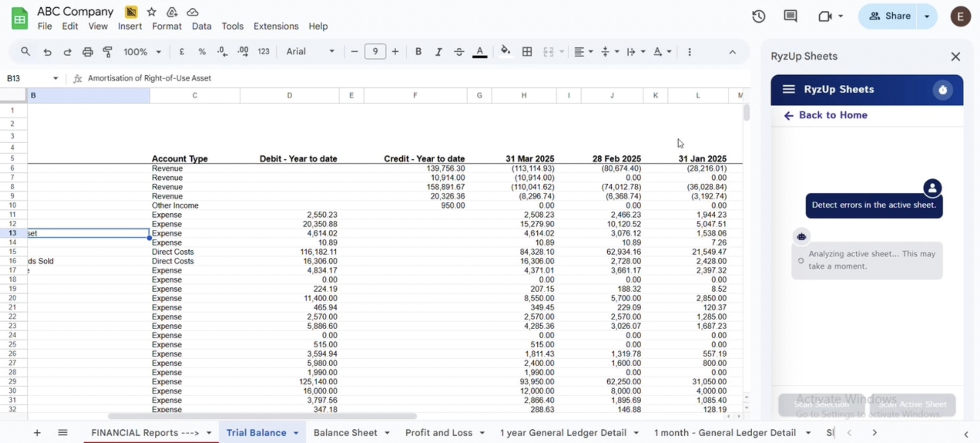Star the ABC Company document

tap(151, 12)
